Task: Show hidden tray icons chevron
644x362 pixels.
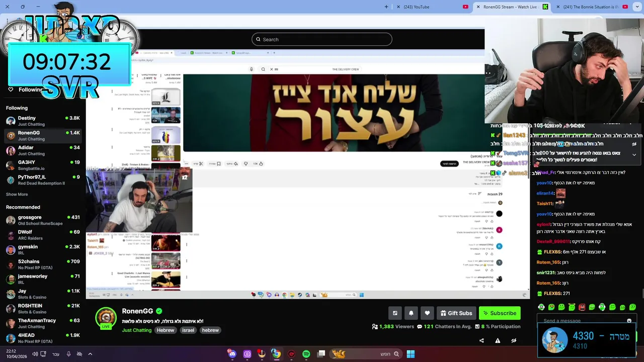Action: pyautogui.click(x=90, y=354)
